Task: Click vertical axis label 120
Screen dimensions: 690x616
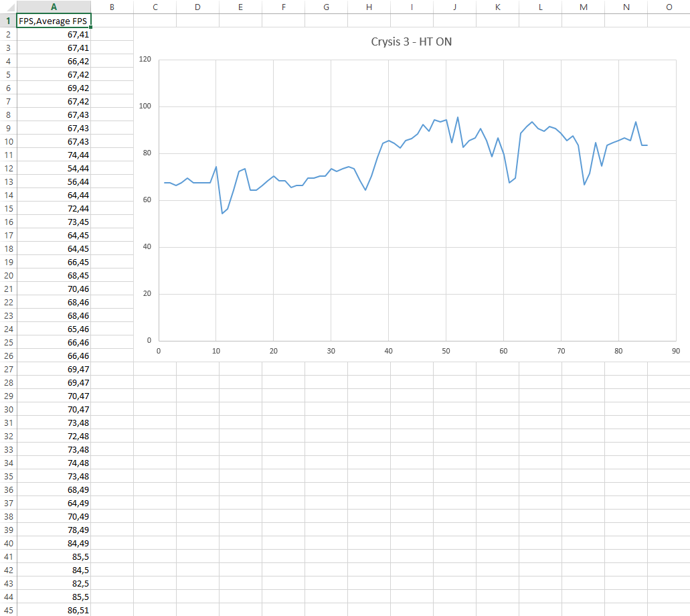Action: (145, 60)
